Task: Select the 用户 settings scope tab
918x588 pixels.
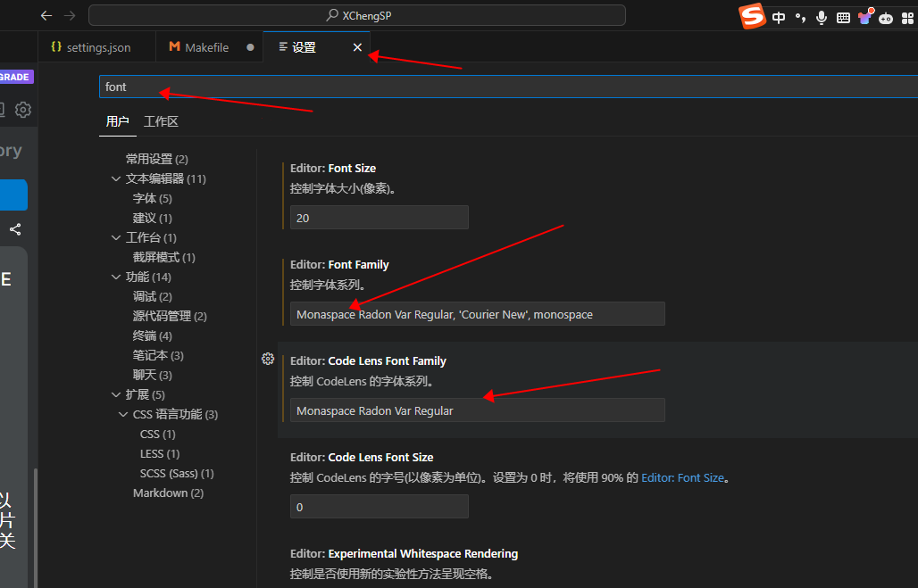Action: pos(117,121)
